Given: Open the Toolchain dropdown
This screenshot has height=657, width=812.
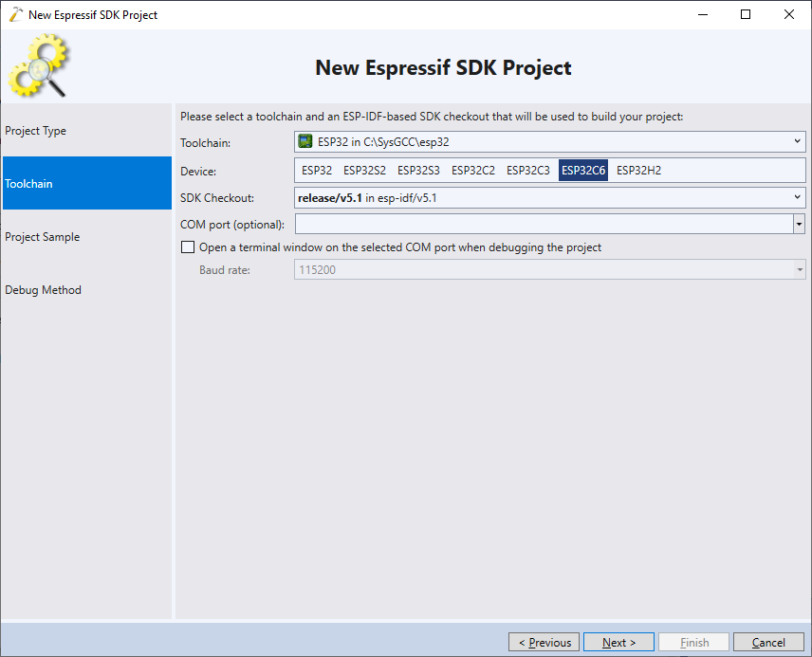Looking at the screenshot, I should (x=550, y=141).
